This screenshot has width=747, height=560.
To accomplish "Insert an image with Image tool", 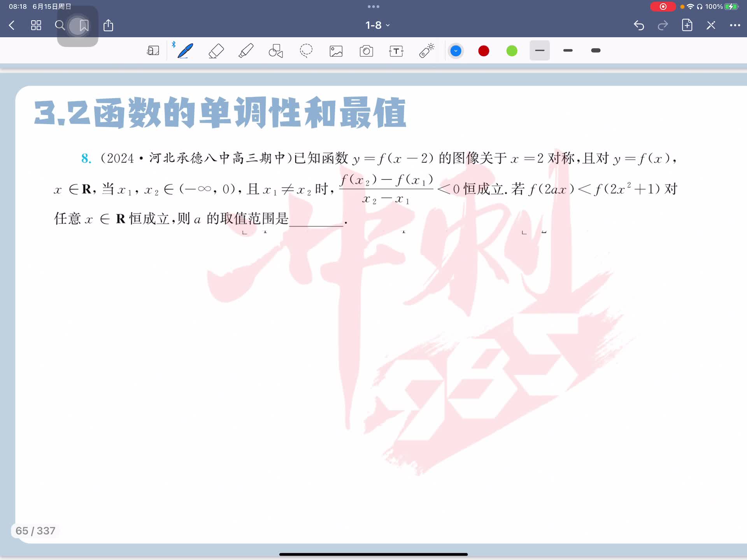I will [336, 51].
